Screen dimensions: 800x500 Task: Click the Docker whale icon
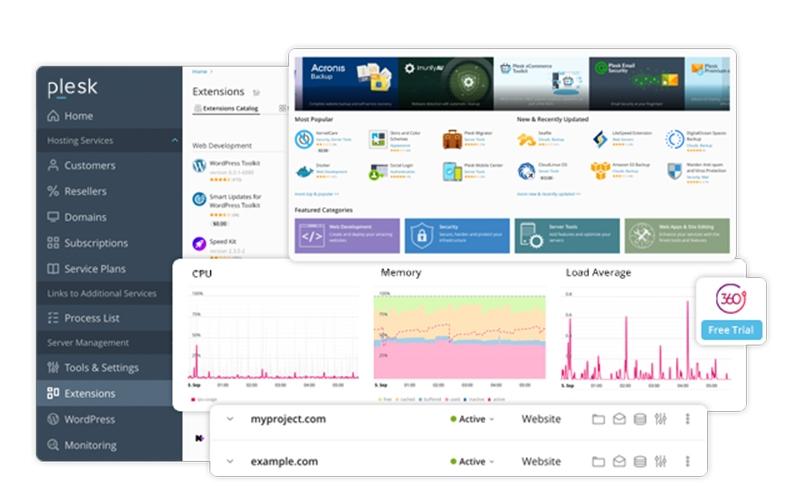(x=304, y=172)
